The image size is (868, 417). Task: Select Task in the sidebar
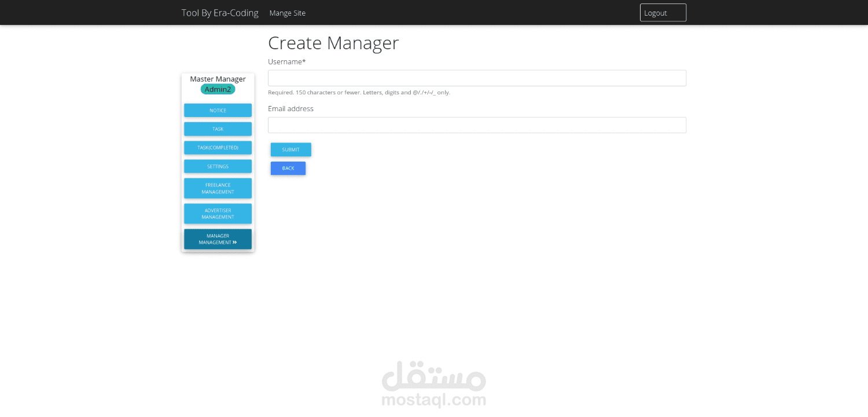click(218, 129)
